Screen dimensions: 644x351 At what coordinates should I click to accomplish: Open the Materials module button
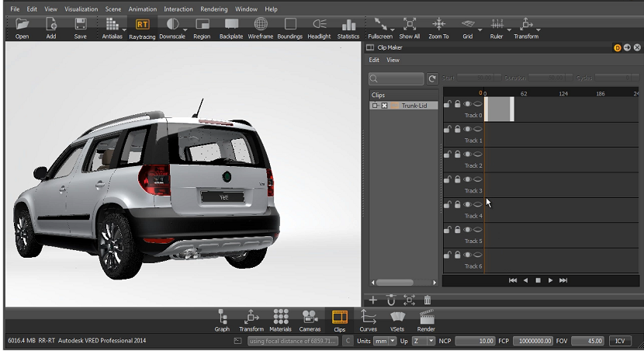click(x=281, y=321)
